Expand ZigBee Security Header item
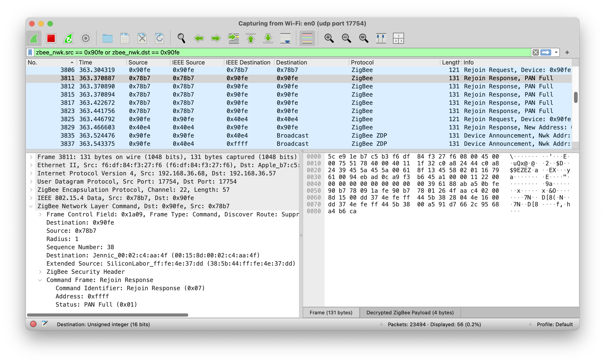Screen dimensions: 605x364 point(41,272)
